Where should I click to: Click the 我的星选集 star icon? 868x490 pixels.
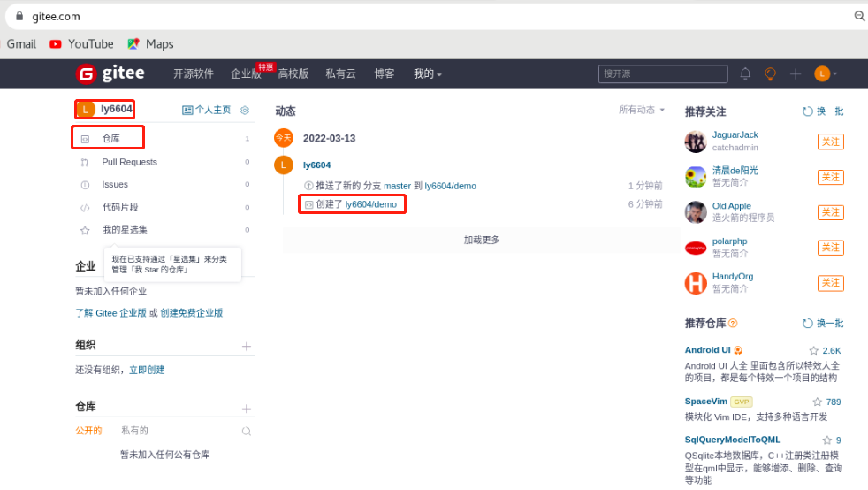point(85,230)
